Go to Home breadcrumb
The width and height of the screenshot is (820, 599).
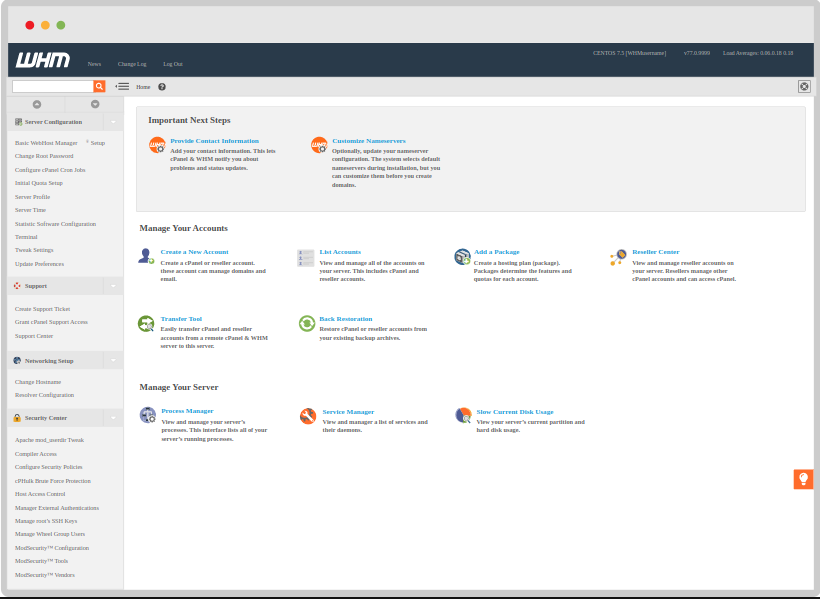pyautogui.click(x=143, y=87)
